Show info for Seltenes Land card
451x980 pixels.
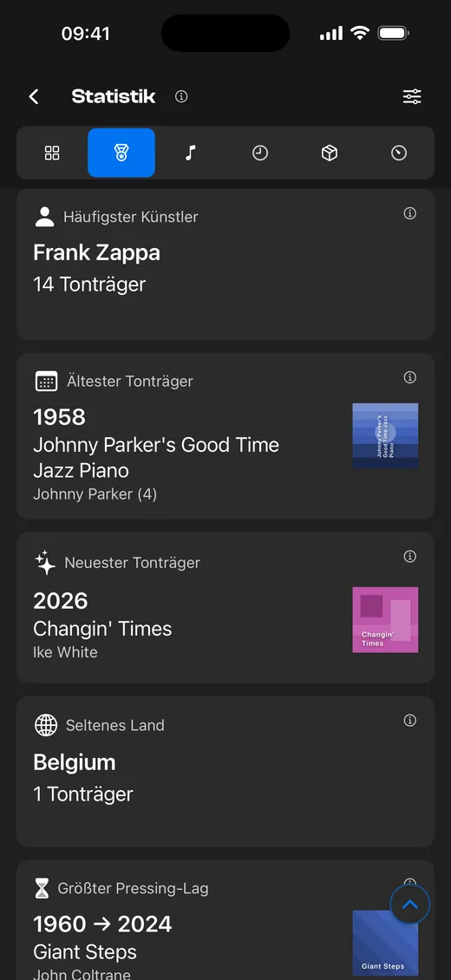[x=409, y=721]
